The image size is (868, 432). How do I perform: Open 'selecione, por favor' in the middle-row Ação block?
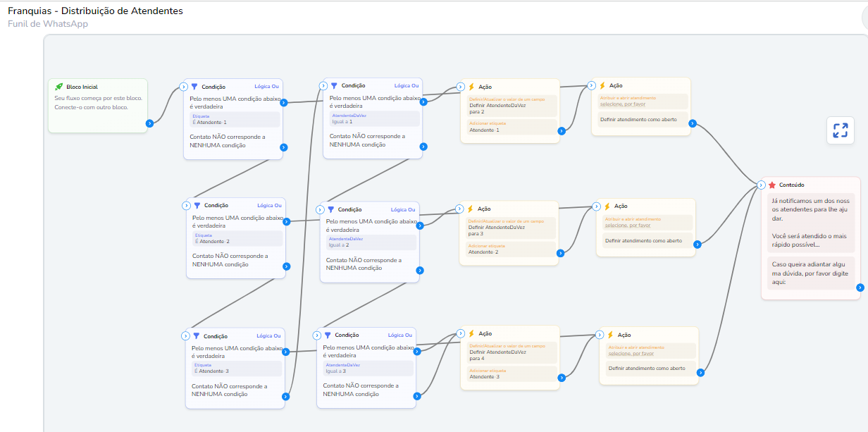point(627,226)
